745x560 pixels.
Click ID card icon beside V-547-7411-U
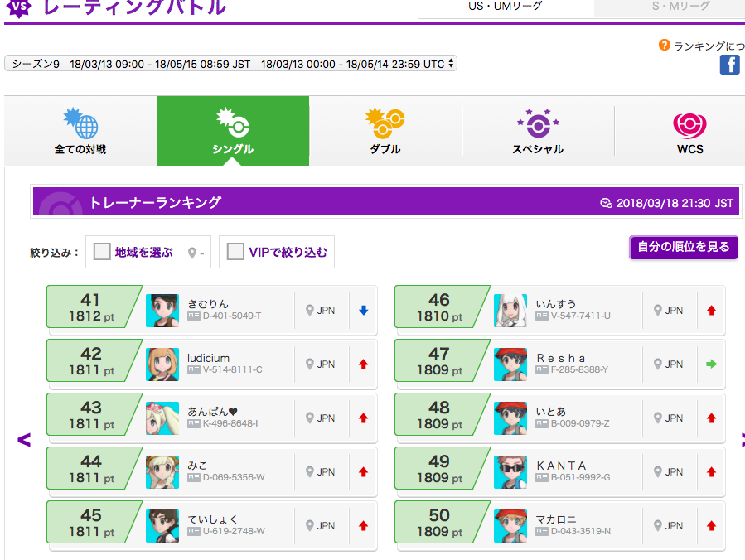click(542, 316)
